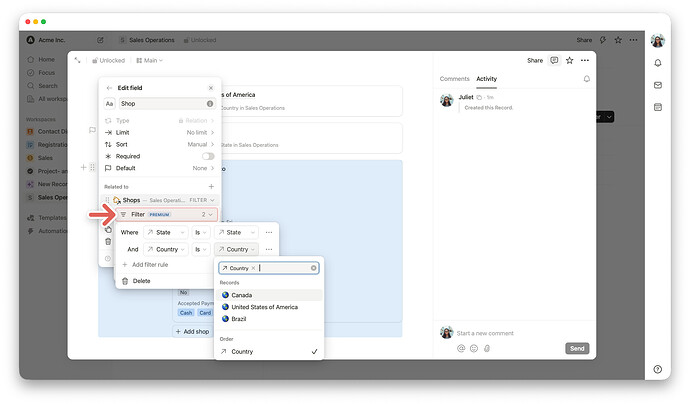Switch to the Comments tab
Viewport: 690px width, 404px height.
454,78
